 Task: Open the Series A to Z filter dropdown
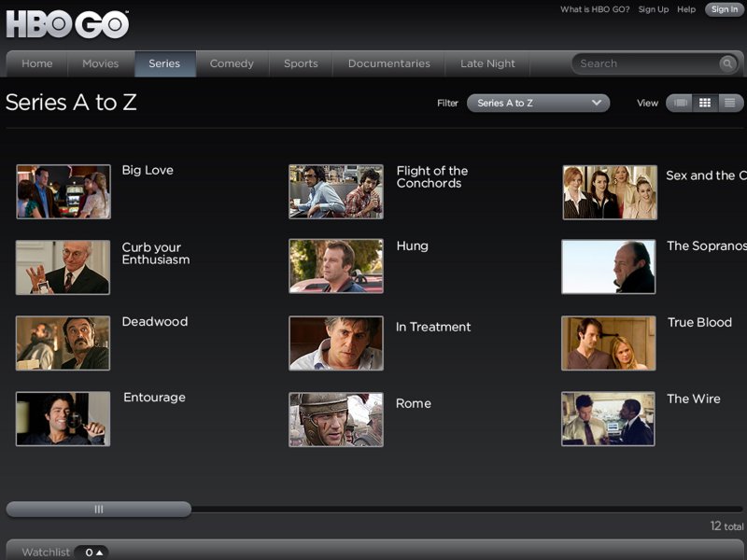(x=539, y=103)
